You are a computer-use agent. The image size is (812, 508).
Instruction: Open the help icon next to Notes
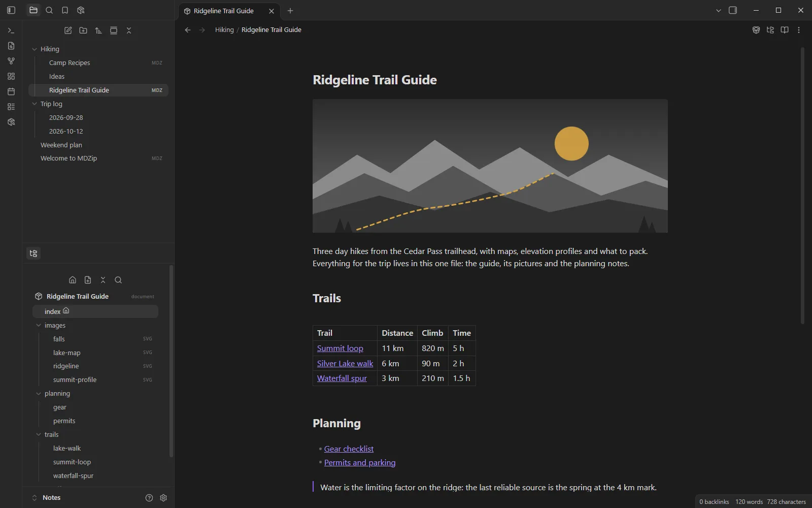[x=149, y=498]
